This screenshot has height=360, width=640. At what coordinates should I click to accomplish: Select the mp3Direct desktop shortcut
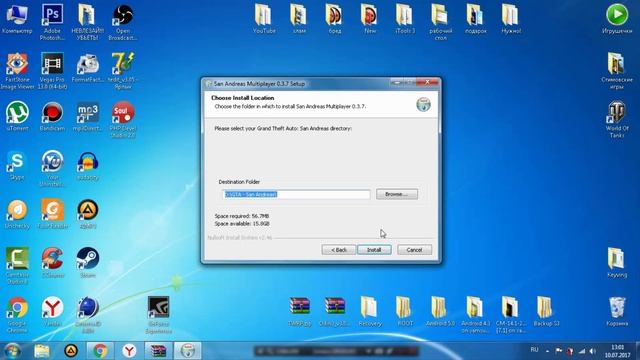87,116
